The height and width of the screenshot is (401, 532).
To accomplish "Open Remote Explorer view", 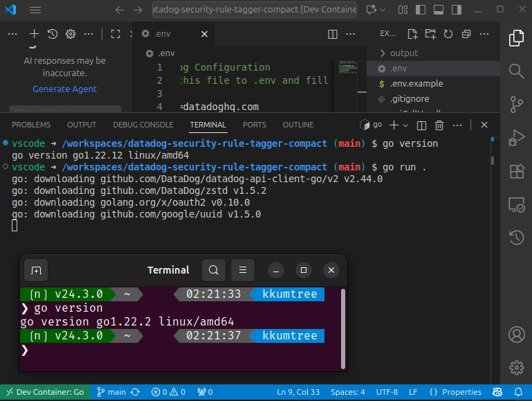I will point(516,204).
